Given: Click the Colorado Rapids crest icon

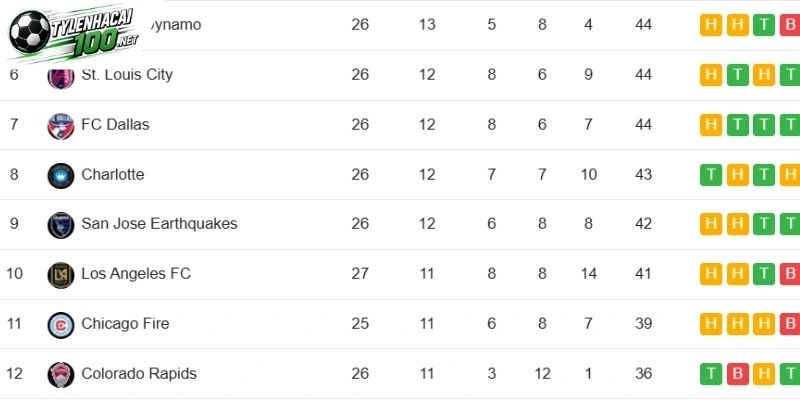Looking at the screenshot, I should tap(61, 375).
